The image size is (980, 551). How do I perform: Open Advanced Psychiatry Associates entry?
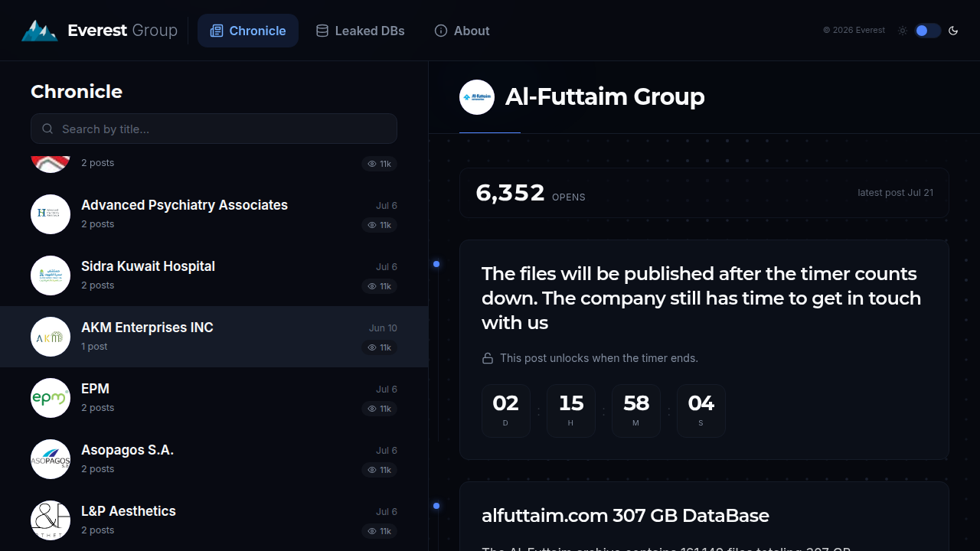pos(214,214)
